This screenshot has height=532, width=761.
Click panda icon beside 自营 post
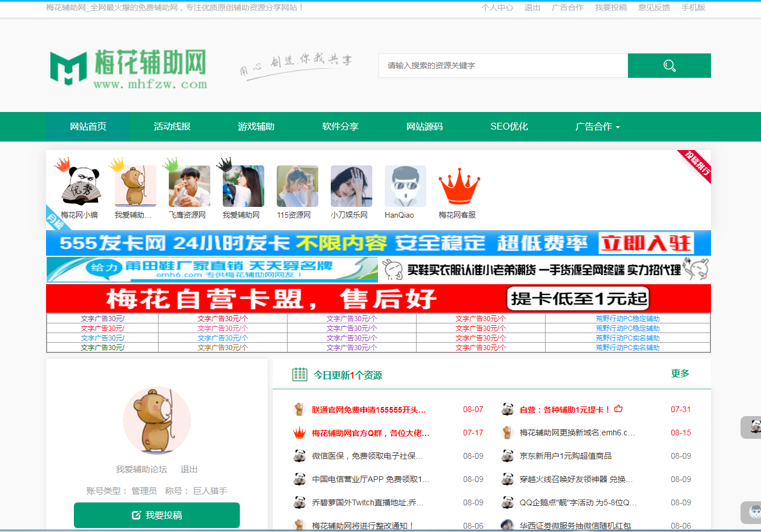[508, 409]
